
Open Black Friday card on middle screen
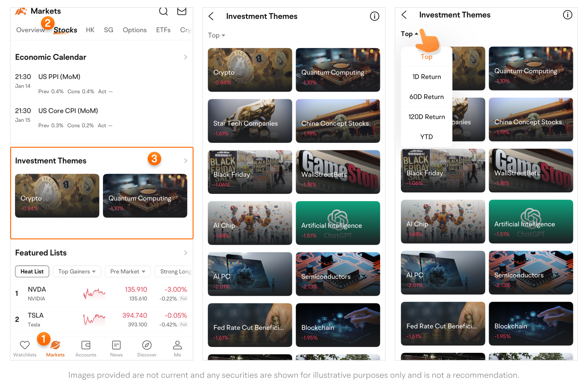click(x=250, y=172)
